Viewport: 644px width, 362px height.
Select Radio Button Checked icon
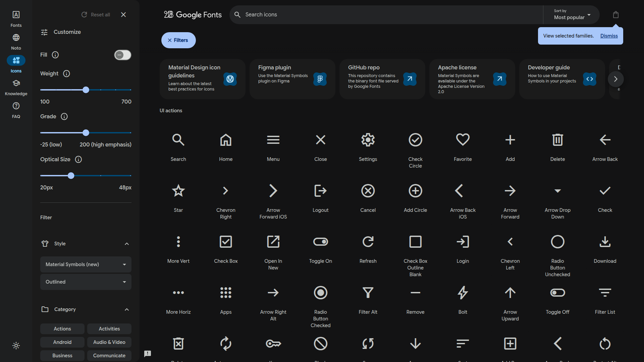click(321, 293)
